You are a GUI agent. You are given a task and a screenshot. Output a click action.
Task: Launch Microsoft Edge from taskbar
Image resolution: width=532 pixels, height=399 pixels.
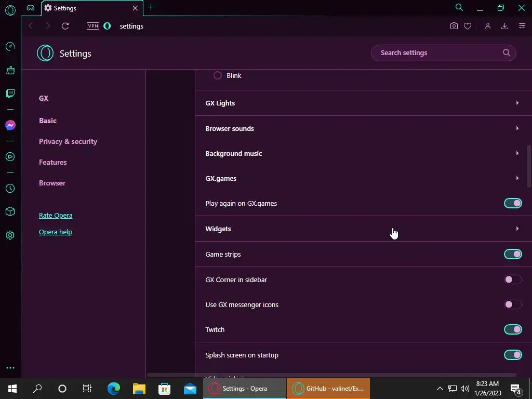114,389
